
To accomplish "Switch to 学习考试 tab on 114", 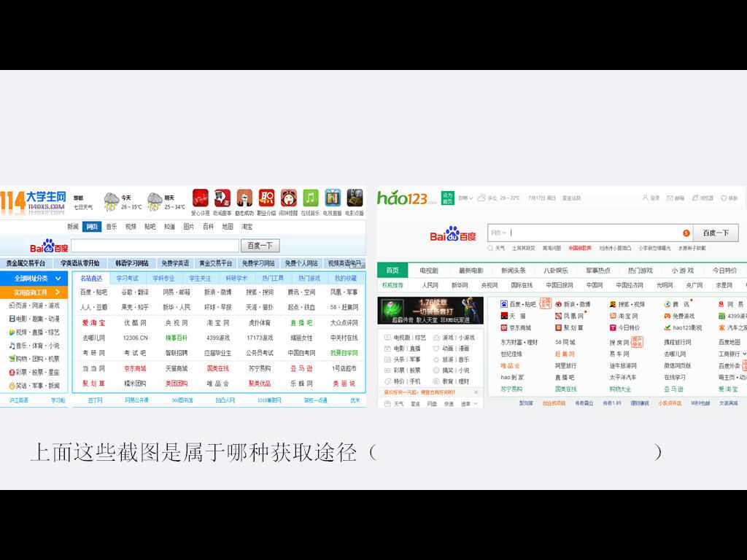I will coord(127,278).
